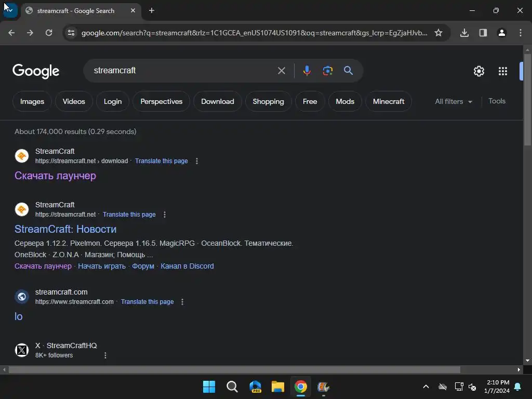Translate the streamcraft.net download page
Image resolution: width=532 pixels, height=399 pixels.
(x=161, y=161)
